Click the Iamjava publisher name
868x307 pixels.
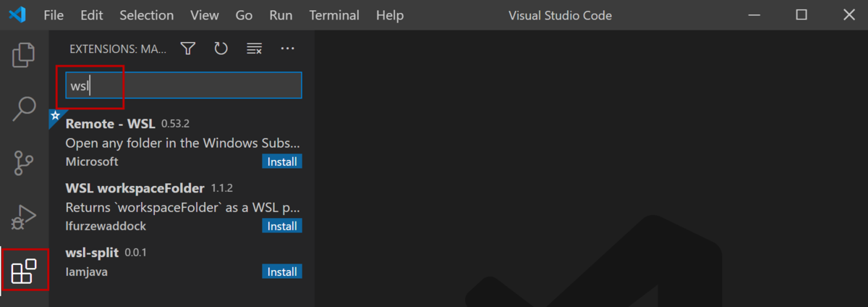coord(87,272)
